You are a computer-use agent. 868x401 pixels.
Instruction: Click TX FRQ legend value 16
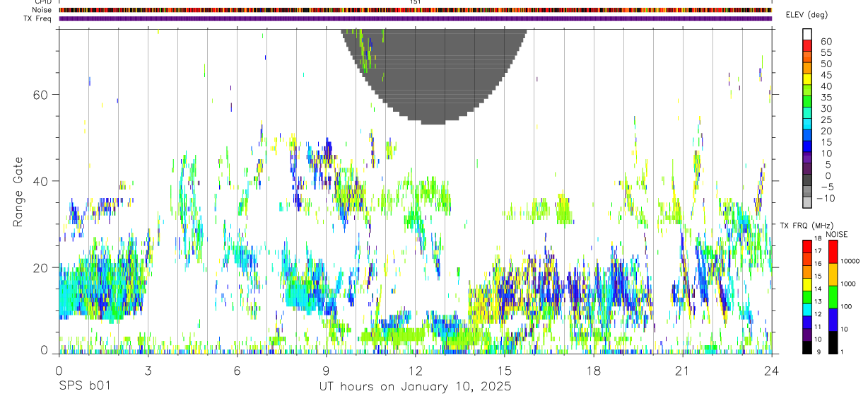pos(819,264)
